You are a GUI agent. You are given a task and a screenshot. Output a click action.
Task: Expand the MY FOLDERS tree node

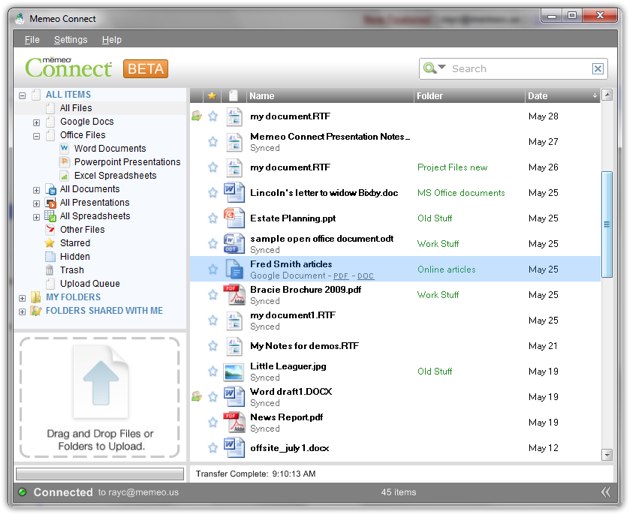[22, 298]
